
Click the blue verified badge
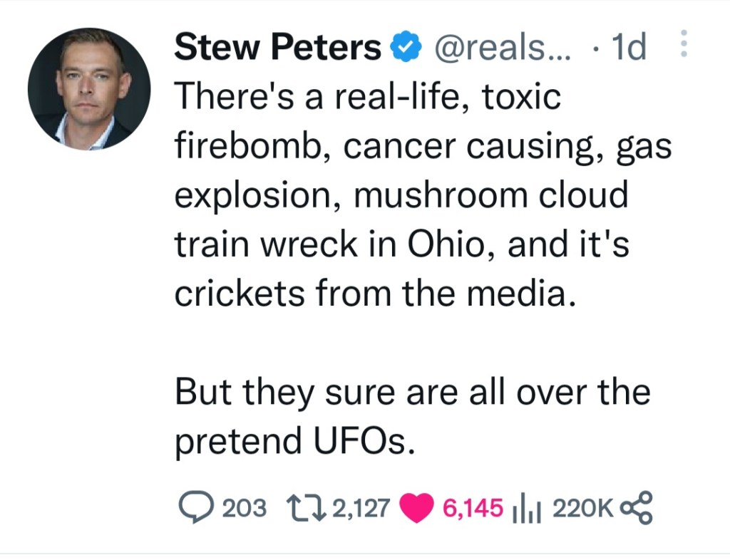(x=405, y=48)
